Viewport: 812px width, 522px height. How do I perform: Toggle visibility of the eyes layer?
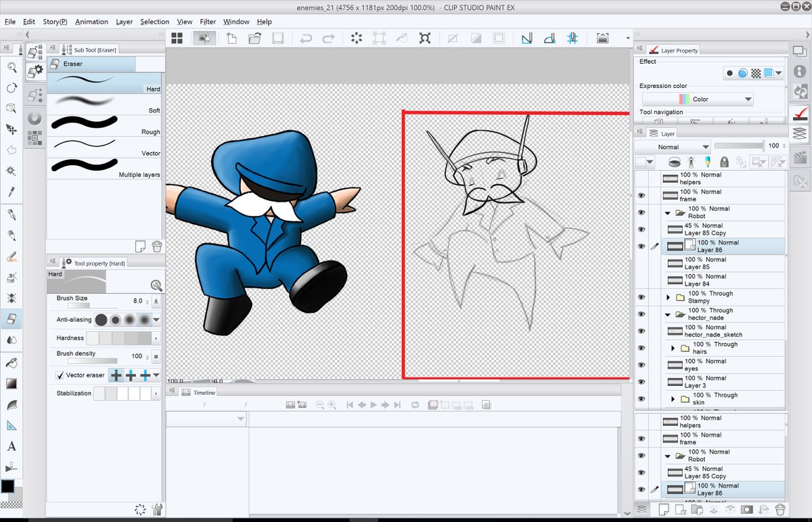tap(641, 365)
